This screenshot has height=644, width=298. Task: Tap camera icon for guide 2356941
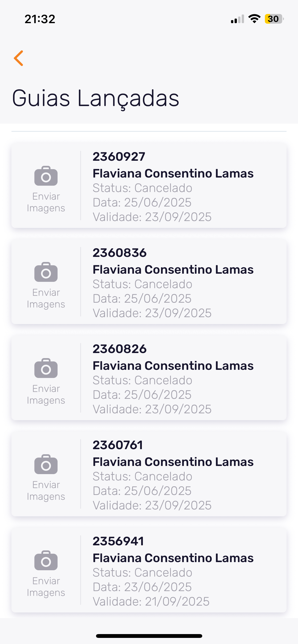coord(46,561)
